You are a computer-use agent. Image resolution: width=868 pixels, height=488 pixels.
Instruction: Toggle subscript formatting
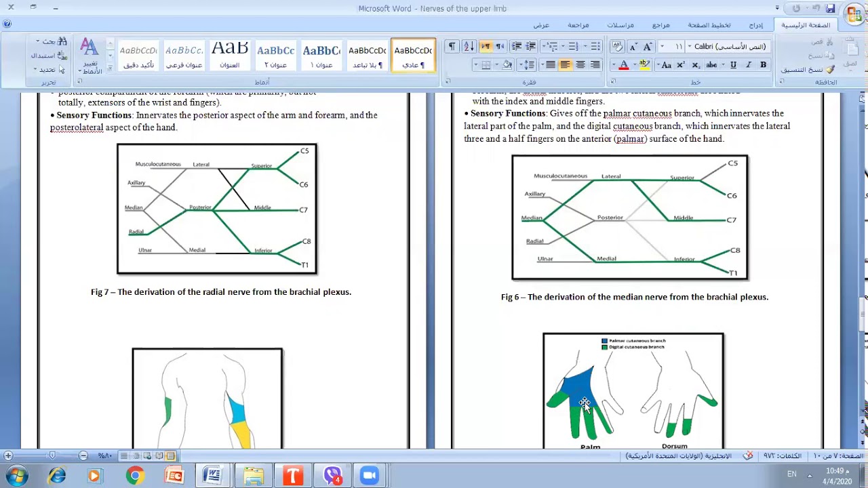pos(695,65)
